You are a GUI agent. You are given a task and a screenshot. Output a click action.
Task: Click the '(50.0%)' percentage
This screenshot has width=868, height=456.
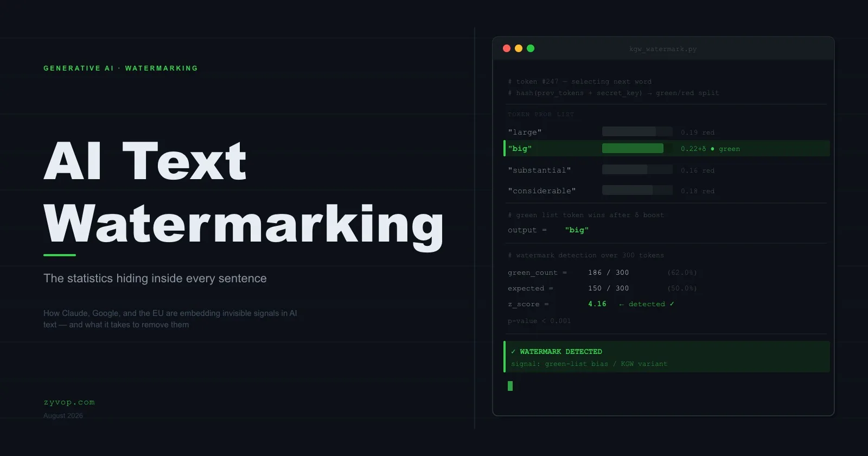682,288
